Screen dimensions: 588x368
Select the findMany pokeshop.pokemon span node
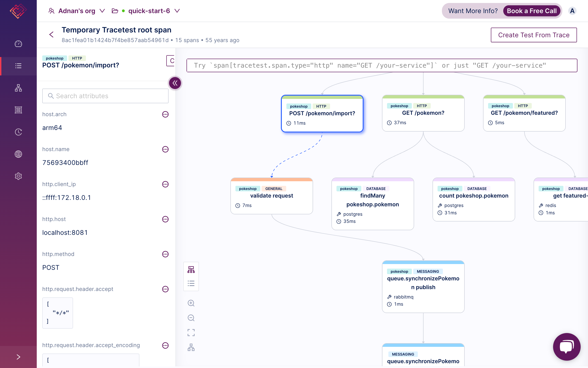click(373, 204)
